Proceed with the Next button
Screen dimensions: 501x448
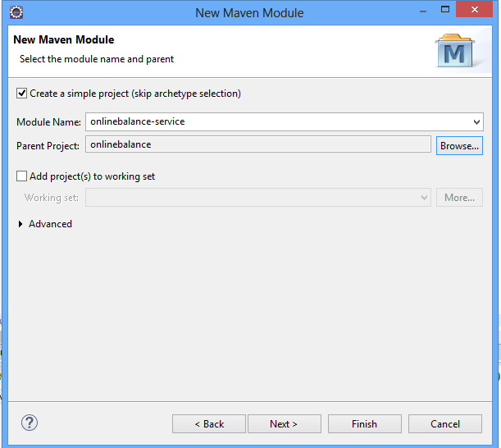[x=285, y=424]
